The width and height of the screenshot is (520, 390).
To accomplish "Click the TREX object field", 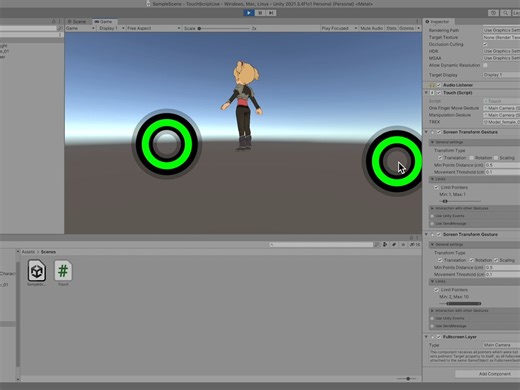I will pyautogui.click(x=501, y=122).
